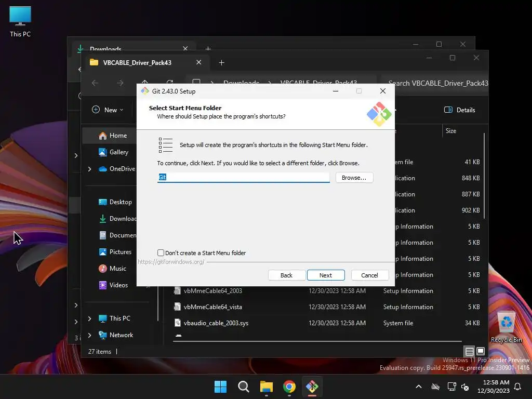Click the Git logo in setup title bar
This screenshot has width=532, height=399.
(x=145, y=91)
